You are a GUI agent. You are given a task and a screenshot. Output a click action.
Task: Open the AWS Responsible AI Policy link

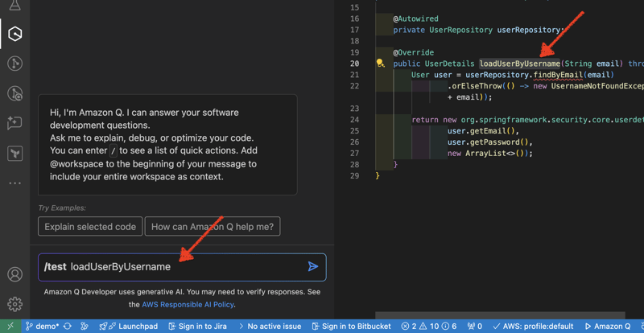pos(188,305)
